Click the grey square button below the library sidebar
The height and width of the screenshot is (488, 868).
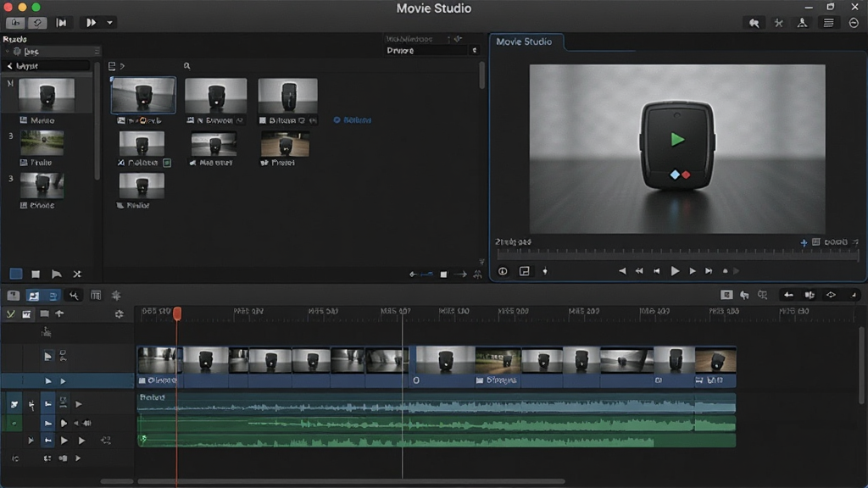tap(36, 274)
